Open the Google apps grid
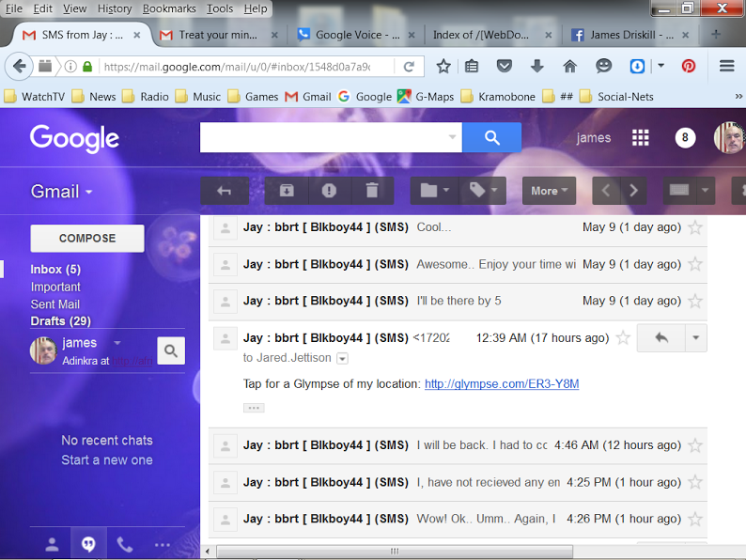 click(x=641, y=137)
